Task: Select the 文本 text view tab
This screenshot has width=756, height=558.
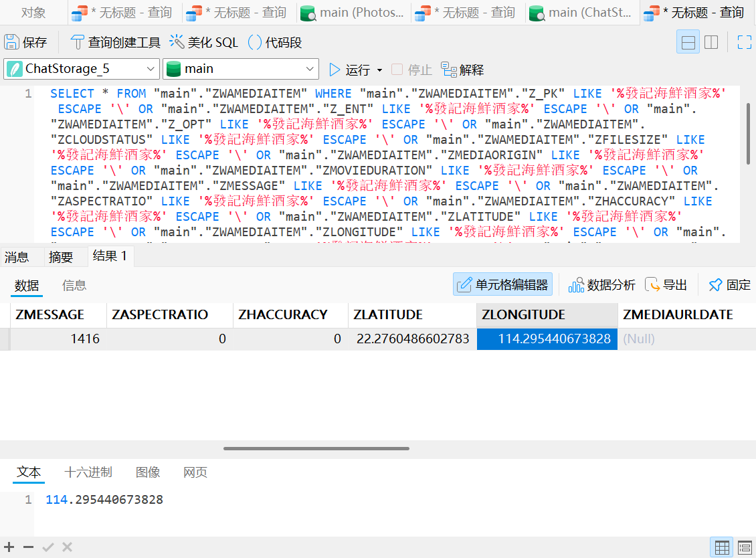Action: [29, 472]
